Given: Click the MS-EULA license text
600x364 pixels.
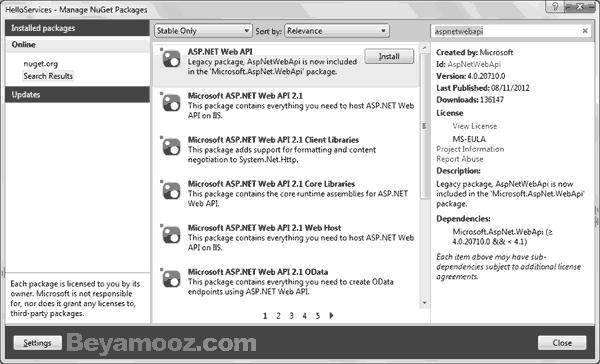Looking at the screenshot, I should [469, 139].
